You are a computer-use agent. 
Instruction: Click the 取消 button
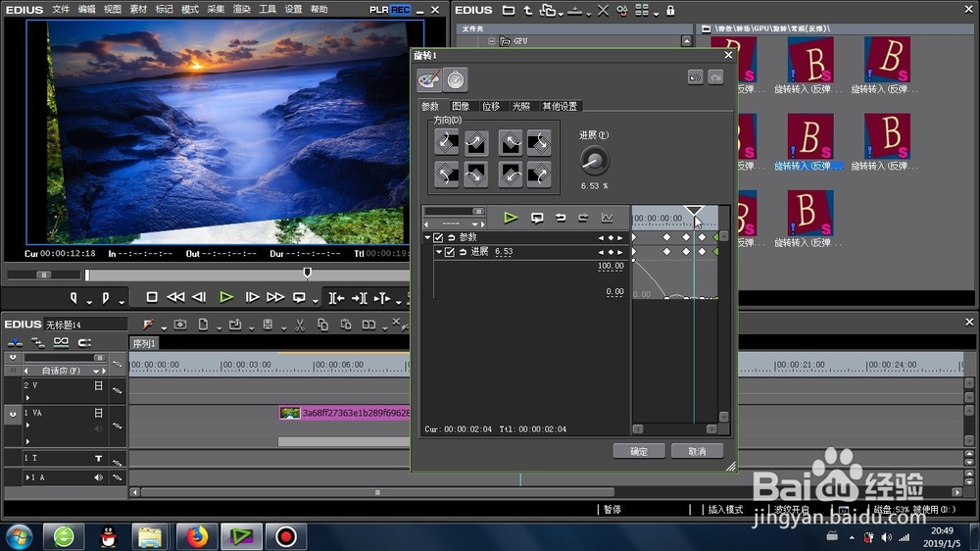697,451
